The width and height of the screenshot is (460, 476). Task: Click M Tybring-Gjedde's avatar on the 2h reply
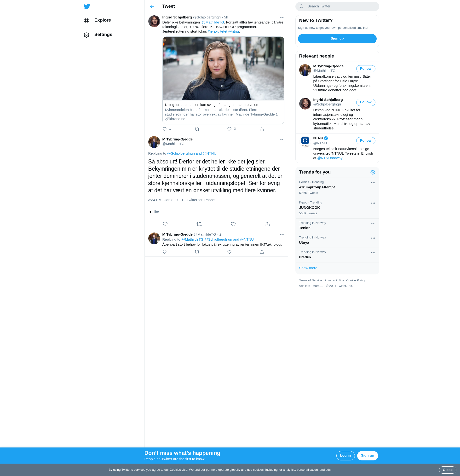coord(154,238)
